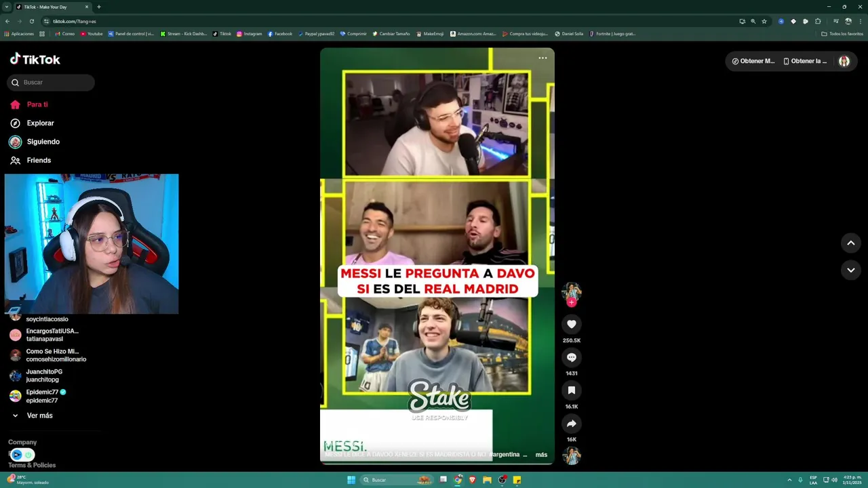Image resolution: width=868 pixels, height=488 pixels.
Task: Click the 'Obtener la ...' app button
Action: 805,61
